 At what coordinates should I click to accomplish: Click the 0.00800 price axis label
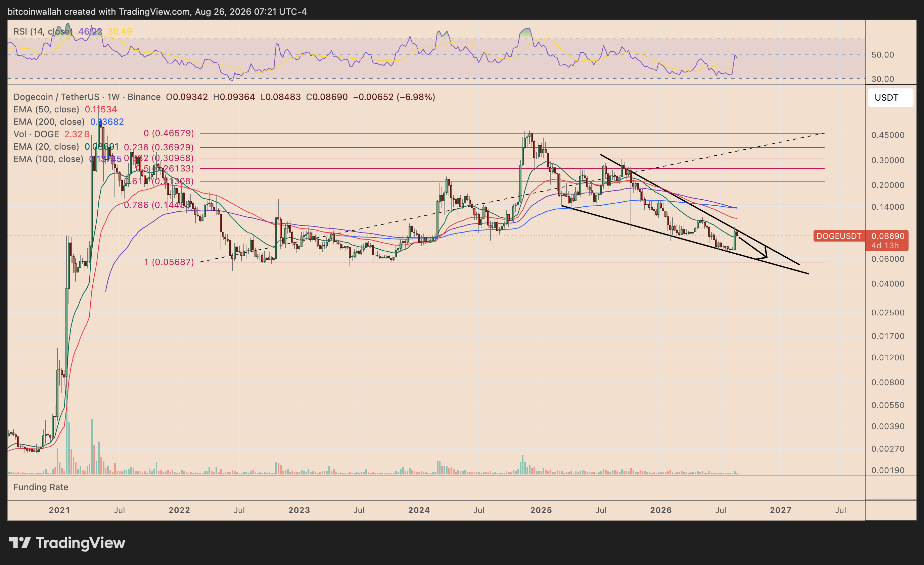click(x=888, y=382)
